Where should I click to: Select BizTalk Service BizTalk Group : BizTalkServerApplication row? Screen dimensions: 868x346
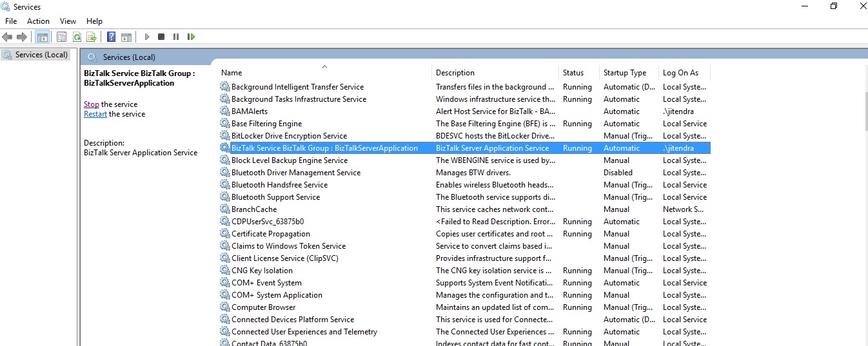click(x=464, y=148)
